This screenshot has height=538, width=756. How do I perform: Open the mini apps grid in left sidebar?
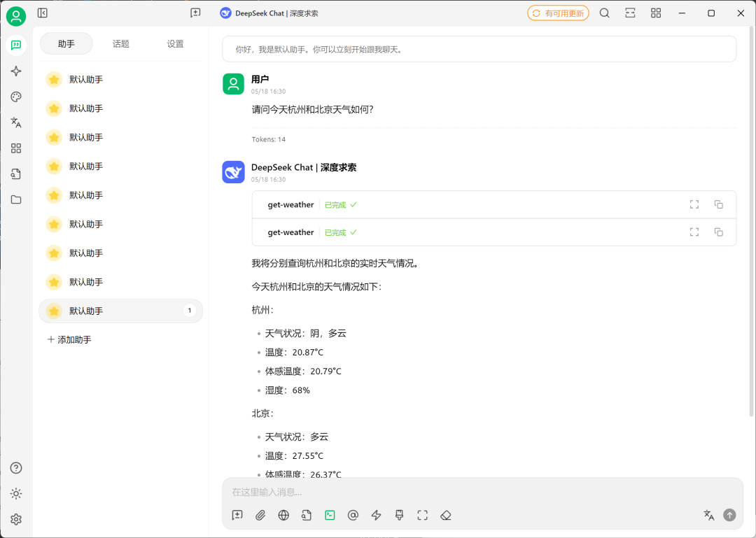pos(16,148)
